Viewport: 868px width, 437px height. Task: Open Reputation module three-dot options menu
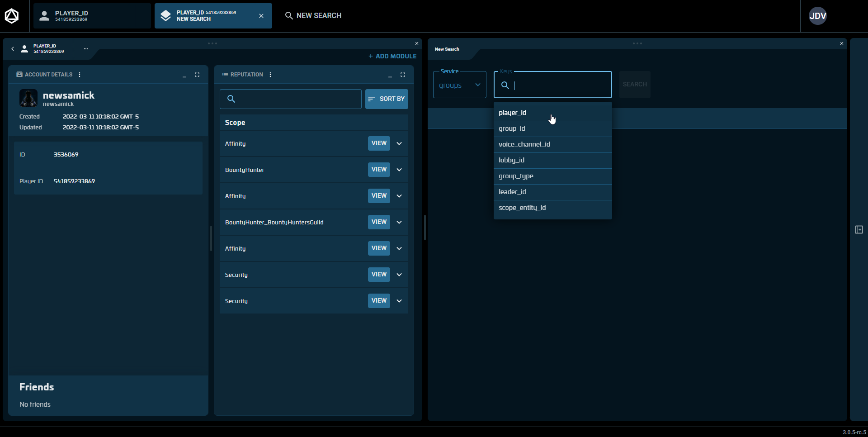click(270, 75)
